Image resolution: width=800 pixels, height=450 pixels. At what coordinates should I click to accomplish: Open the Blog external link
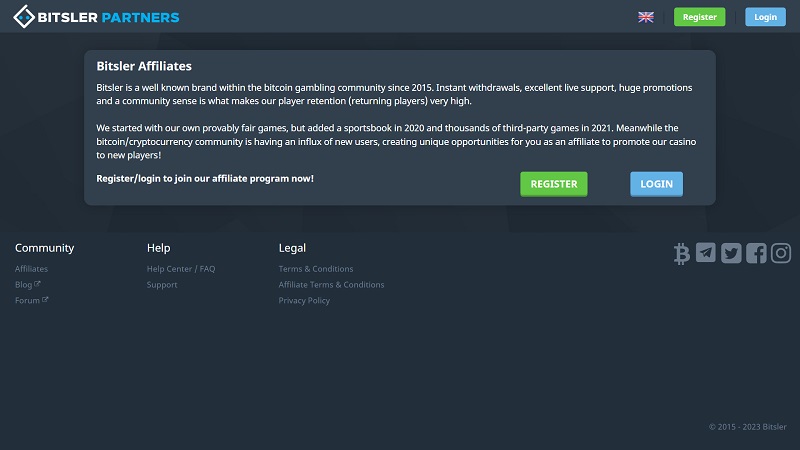[x=28, y=285]
